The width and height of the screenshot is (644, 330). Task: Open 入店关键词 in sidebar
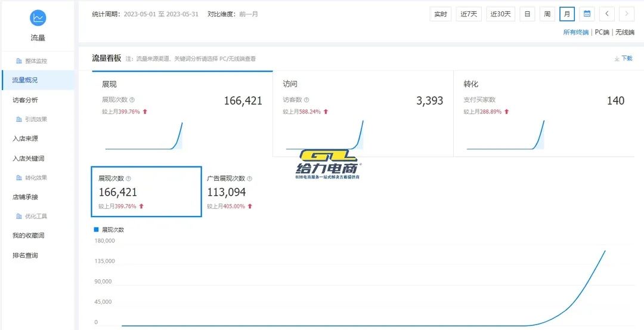pos(29,158)
